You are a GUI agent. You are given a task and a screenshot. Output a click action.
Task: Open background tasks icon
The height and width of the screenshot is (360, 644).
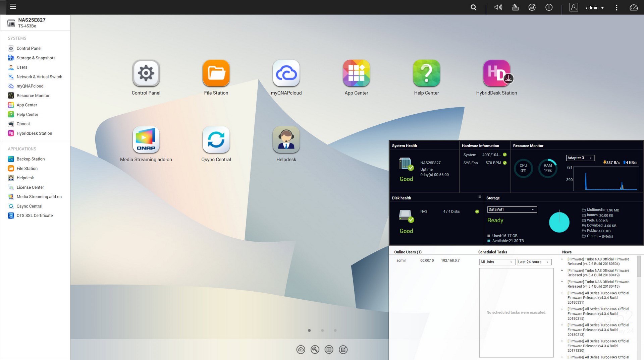(515, 7)
